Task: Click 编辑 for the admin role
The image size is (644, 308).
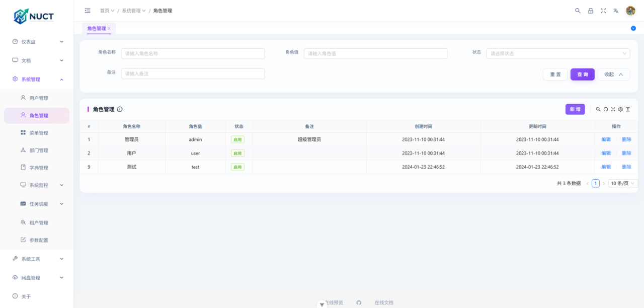Action: pos(606,139)
